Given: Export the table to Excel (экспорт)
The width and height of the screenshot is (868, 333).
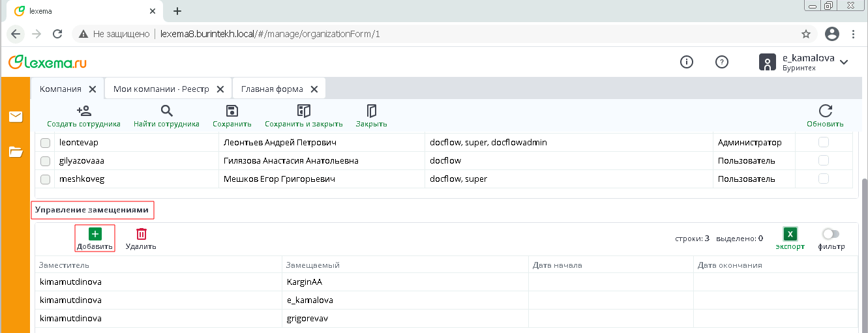Looking at the screenshot, I should (790, 235).
